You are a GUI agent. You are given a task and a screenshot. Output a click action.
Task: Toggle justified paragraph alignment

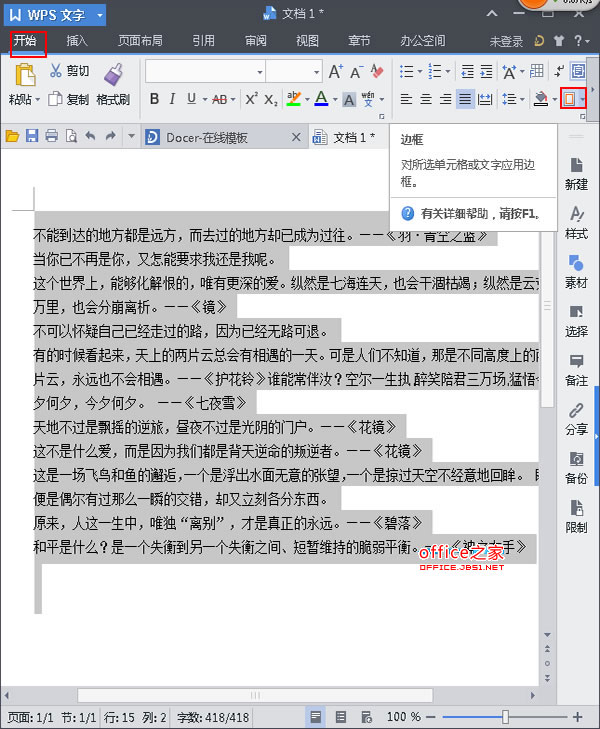465,99
